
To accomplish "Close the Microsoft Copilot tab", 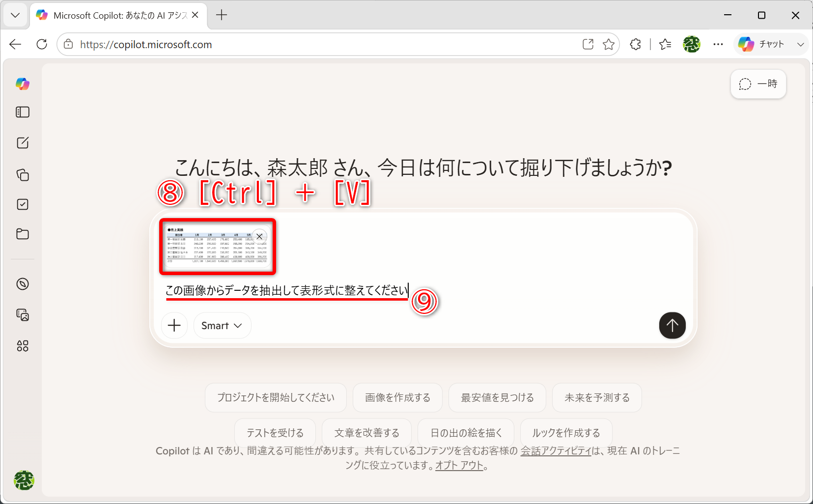I will [195, 15].
